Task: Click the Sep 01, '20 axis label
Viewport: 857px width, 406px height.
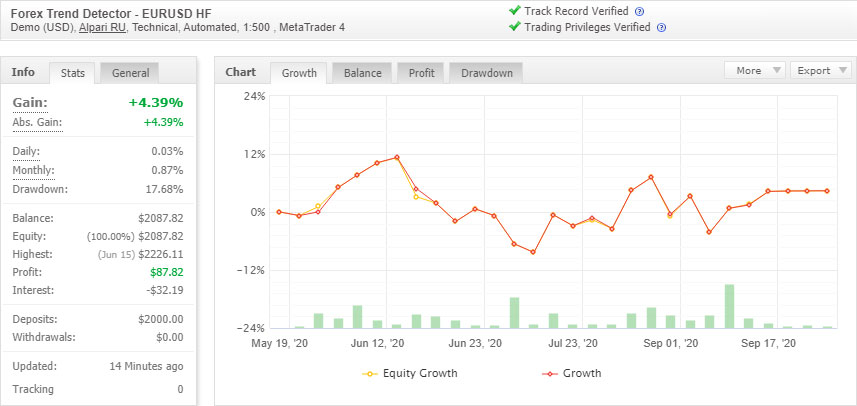Action: (x=670, y=344)
